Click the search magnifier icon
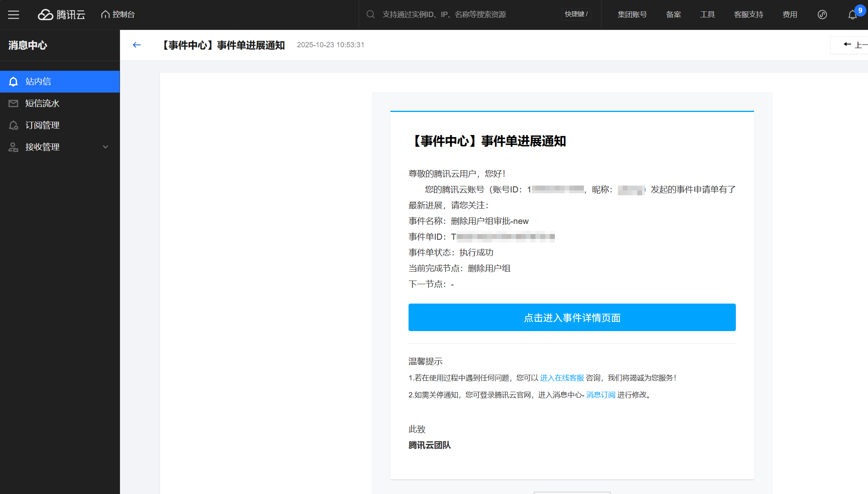868x494 pixels. tap(370, 15)
